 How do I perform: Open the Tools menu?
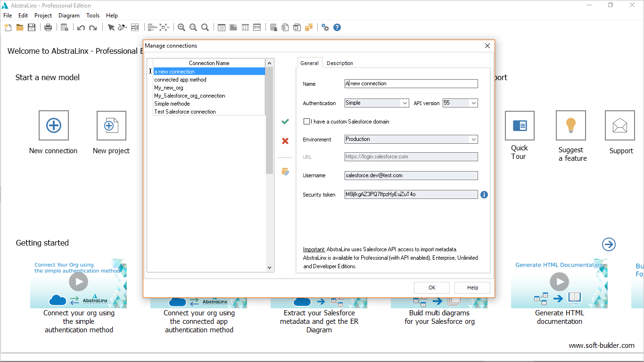92,15
